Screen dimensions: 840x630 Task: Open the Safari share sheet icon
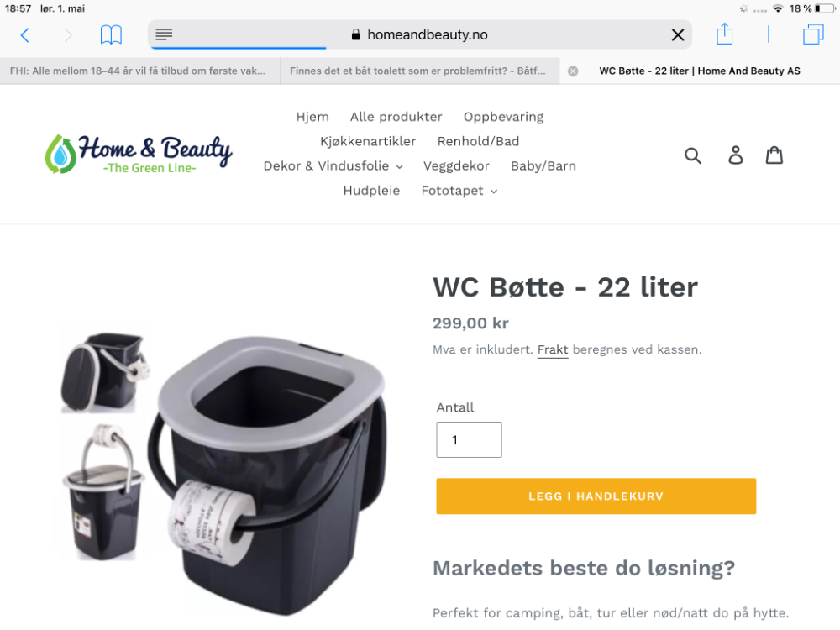point(724,34)
